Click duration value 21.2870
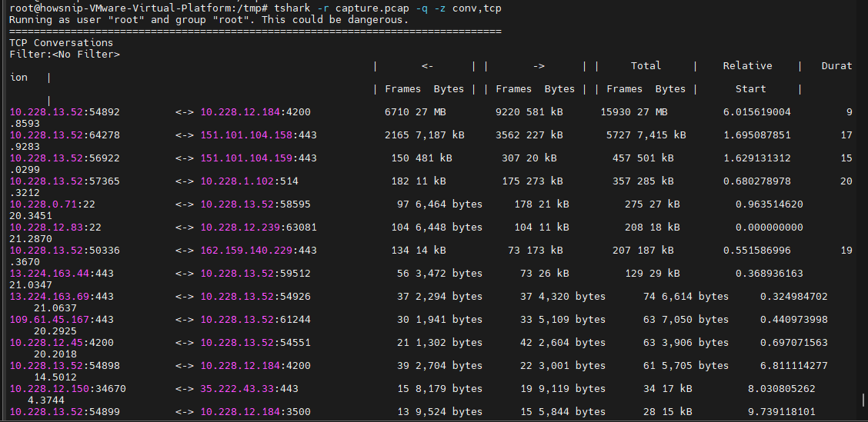Image resolution: width=868 pixels, height=422 pixels. (31, 239)
